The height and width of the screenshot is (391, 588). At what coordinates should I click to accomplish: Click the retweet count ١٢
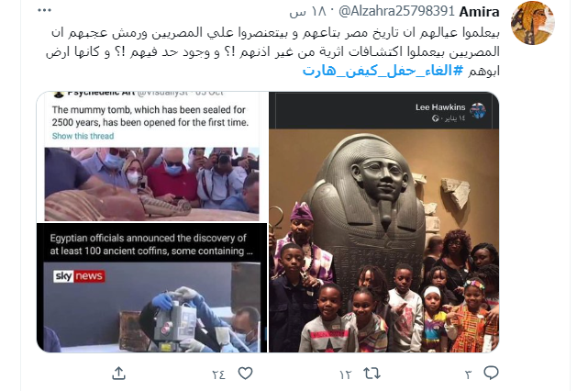click(x=346, y=374)
